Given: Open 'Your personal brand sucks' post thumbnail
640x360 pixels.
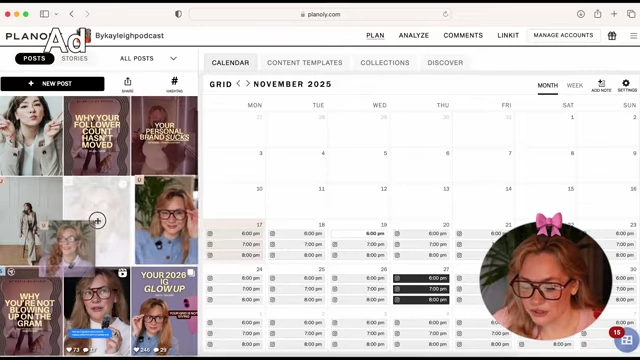Looking at the screenshot, I should point(164,136).
